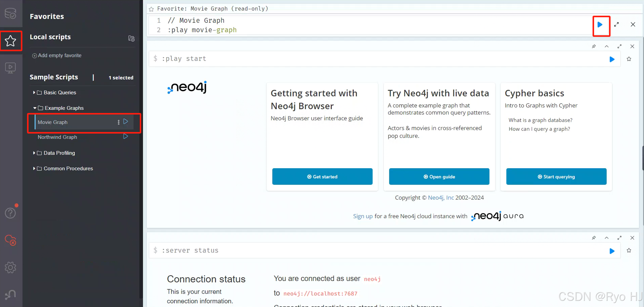Image resolution: width=644 pixels, height=307 pixels.
Task: Open the Browser settings gear icon
Action: pyautogui.click(x=10, y=267)
